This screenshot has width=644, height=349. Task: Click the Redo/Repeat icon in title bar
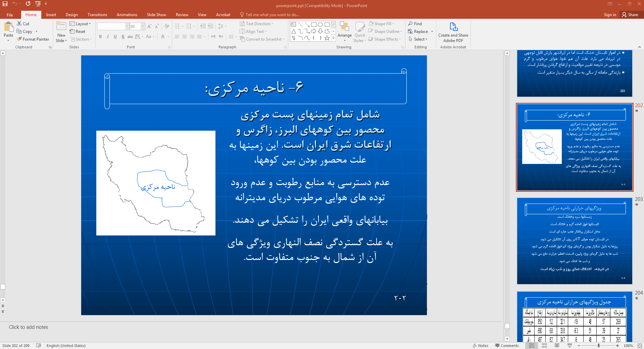coord(28,4)
